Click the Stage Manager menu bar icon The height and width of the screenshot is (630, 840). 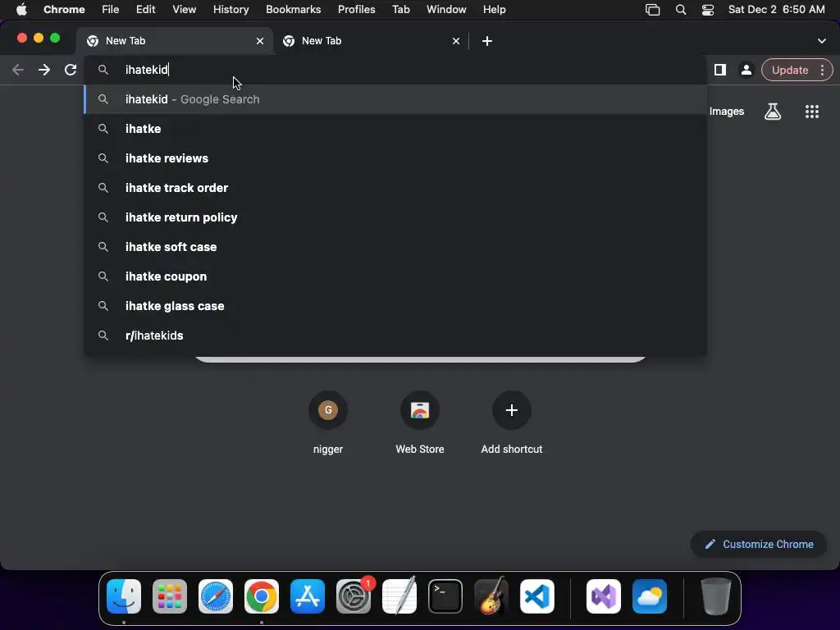pyautogui.click(x=652, y=10)
